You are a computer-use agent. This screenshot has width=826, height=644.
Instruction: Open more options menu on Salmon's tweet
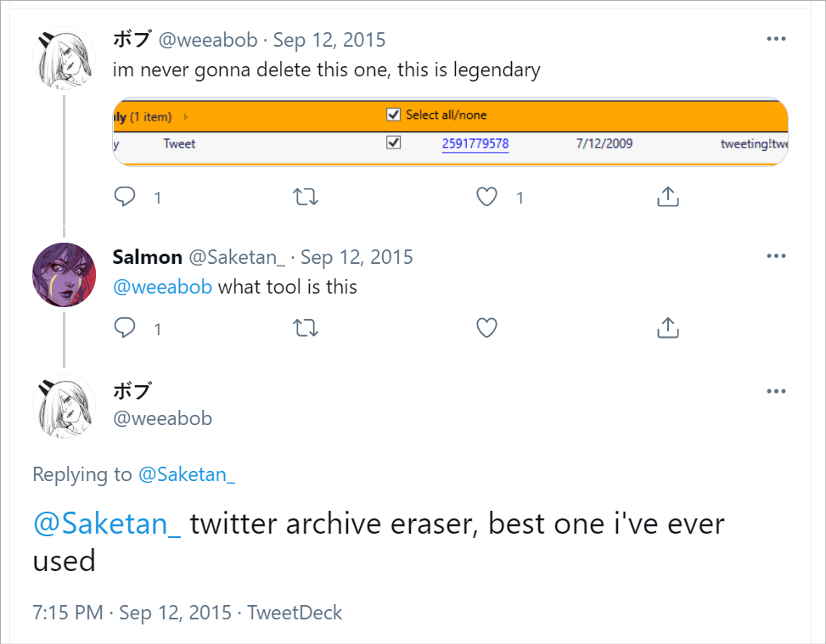(776, 255)
